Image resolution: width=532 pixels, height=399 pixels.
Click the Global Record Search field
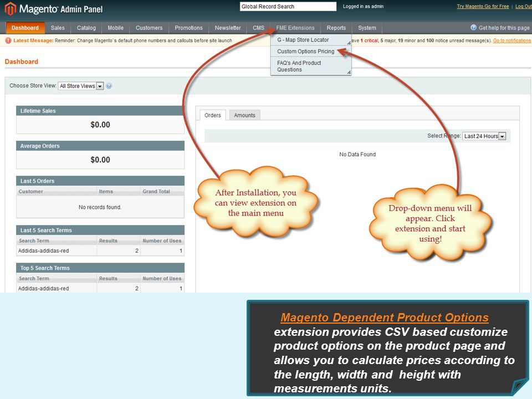[288, 7]
